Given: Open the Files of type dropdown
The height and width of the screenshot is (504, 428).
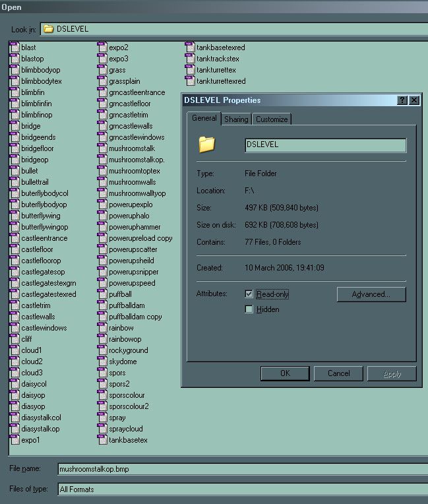Looking at the screenshot, I should 237,489.
